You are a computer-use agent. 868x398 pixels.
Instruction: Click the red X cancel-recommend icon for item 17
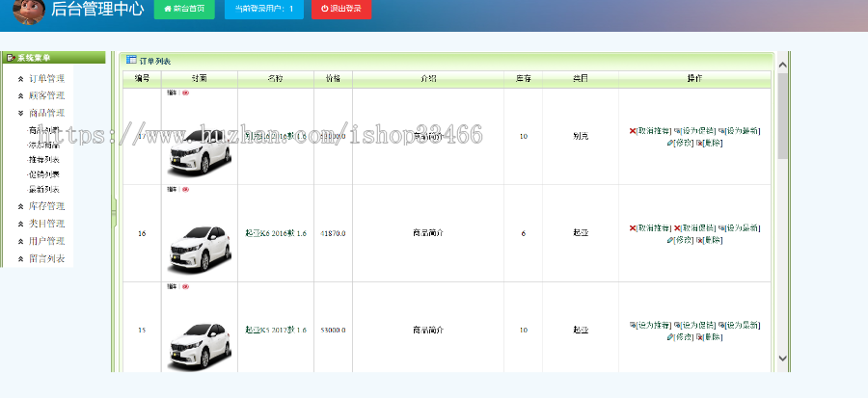click(x=632, y=131)
